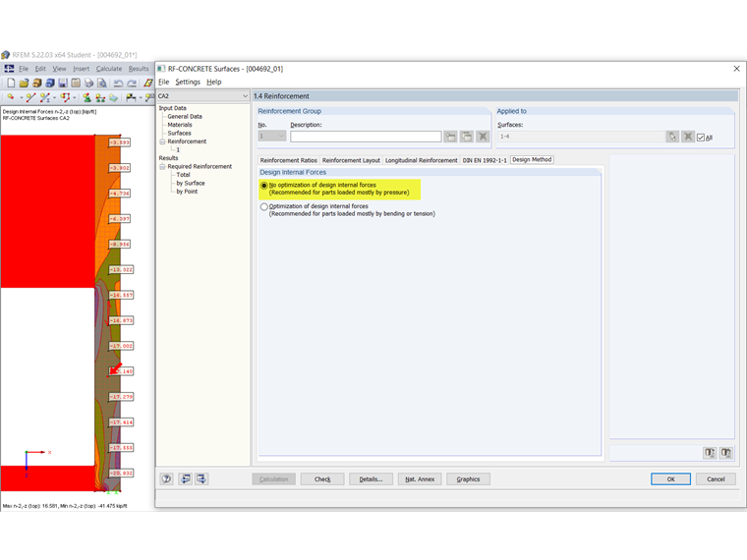
Task: Select Materials in navigator tree
Action: 180,125
